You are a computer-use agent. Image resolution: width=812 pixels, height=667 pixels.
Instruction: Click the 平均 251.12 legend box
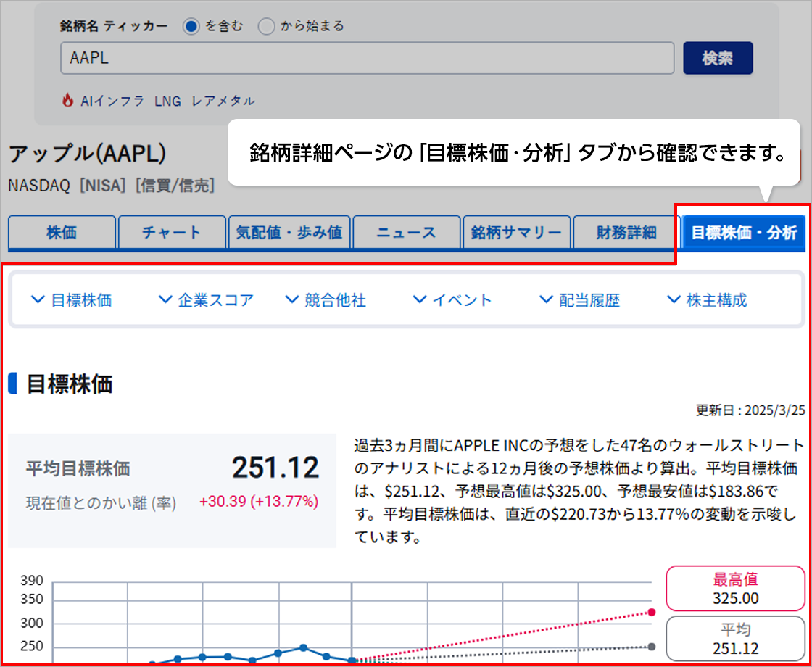pyautogui.click(x=735, y=639)
